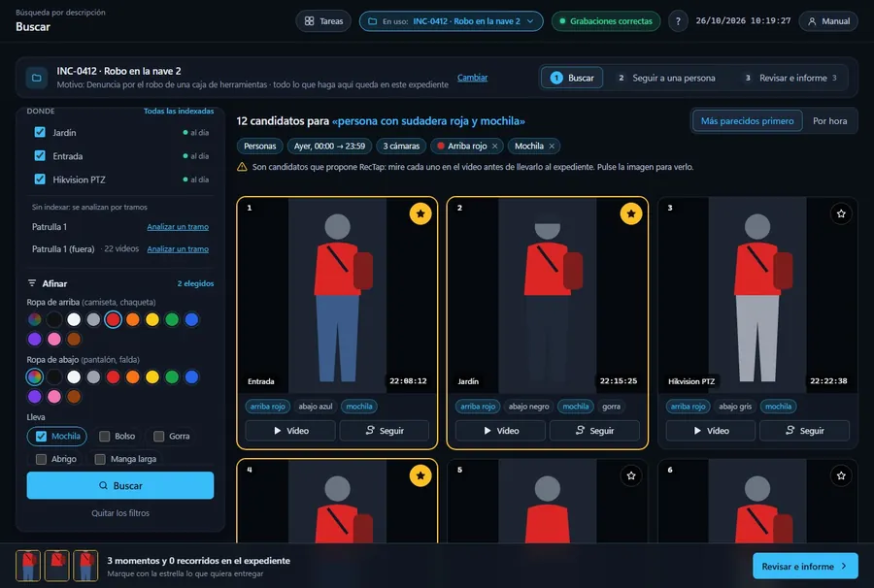Uncheck the Jardín camera checkbox
The width and height of the screenshot is (874, 588).
40,132
